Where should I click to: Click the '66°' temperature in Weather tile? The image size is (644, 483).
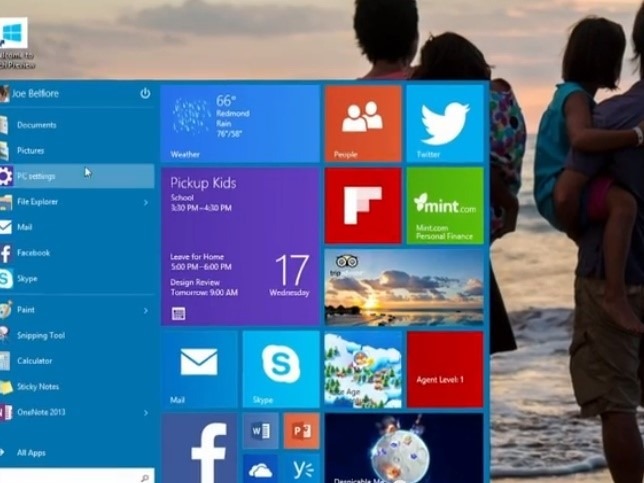(x=226, y=100)
